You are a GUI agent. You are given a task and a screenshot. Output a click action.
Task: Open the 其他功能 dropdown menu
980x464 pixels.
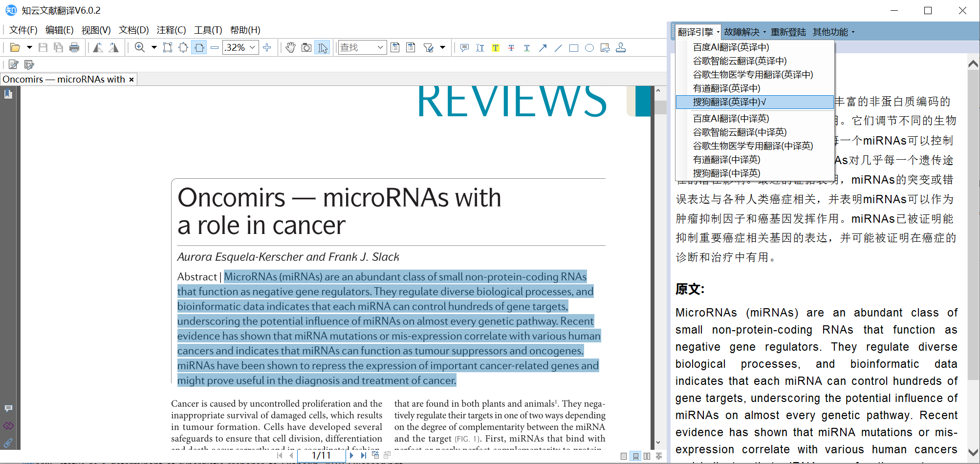pos(833,32)
